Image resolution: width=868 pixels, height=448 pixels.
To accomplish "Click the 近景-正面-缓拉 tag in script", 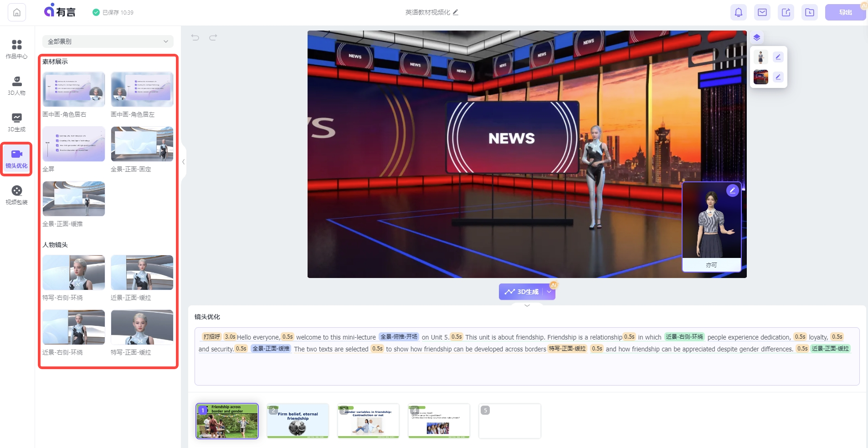I will pos(830,349).
